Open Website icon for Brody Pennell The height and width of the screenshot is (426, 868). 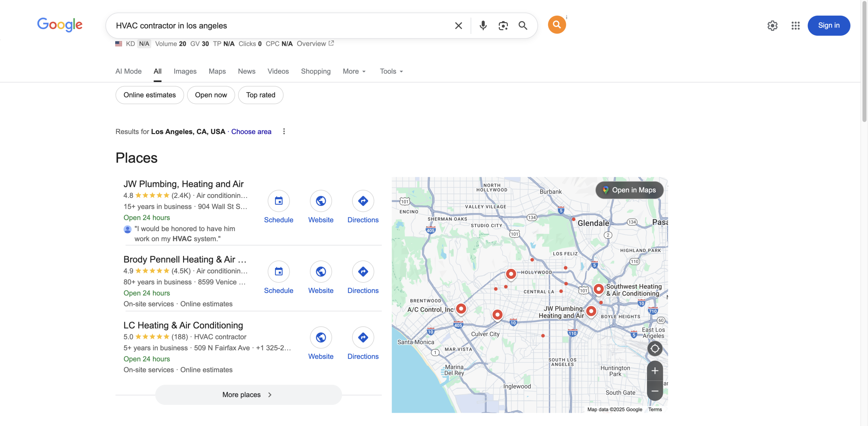tap(321, 272)
